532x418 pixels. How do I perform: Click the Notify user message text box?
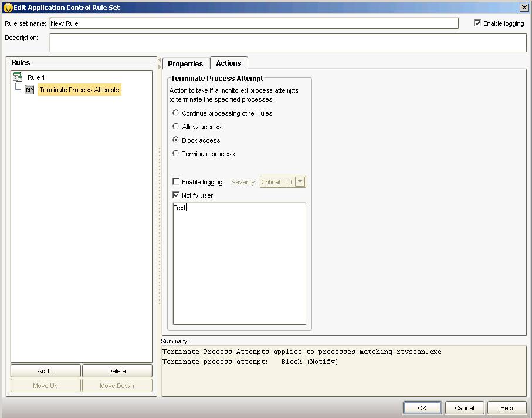coord(239,264)
